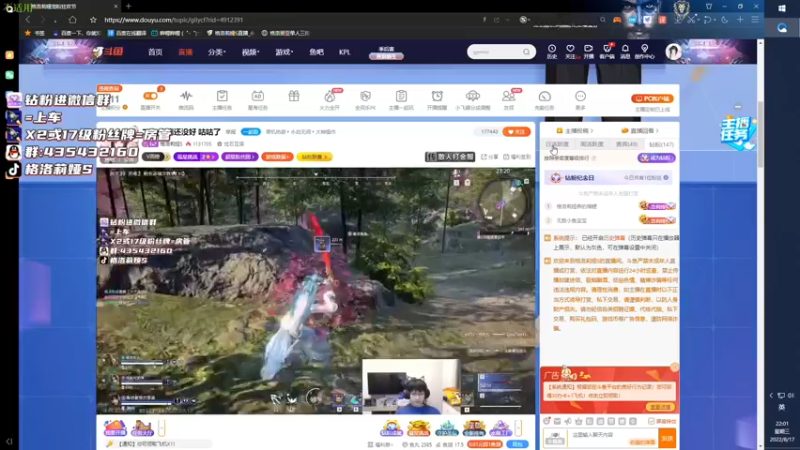
Task: Click the chat message input field
Action: pyautogui.click(x=614, y=438)
